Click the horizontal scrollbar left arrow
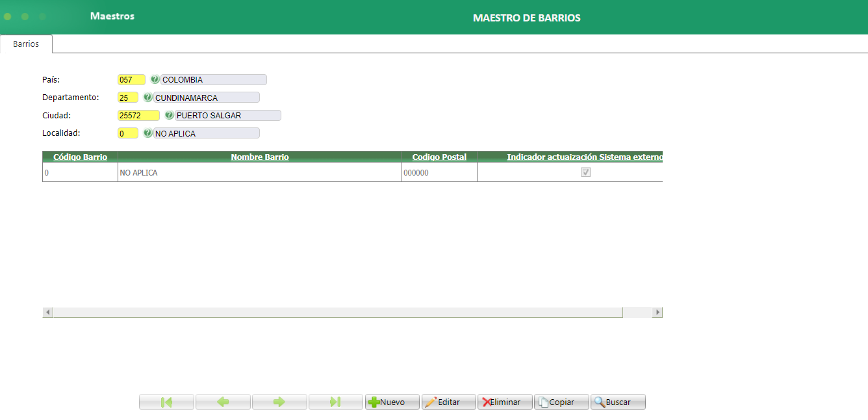 (x=47, y=313)
